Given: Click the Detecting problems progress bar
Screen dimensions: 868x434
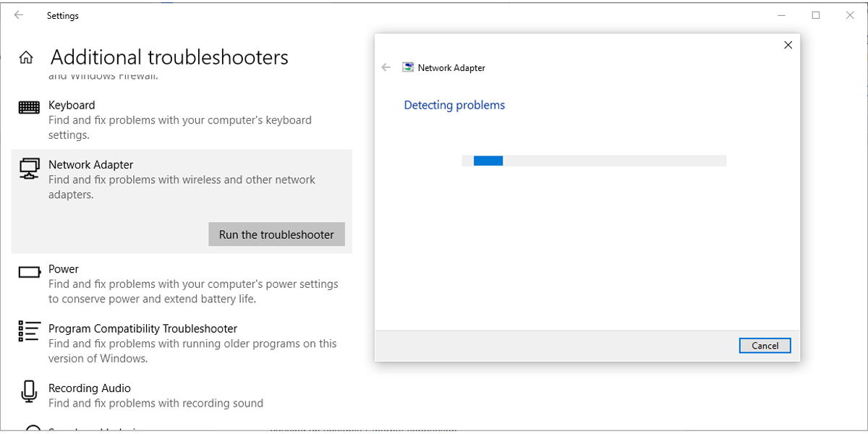Looking at the screenshot, I should 593,161.
